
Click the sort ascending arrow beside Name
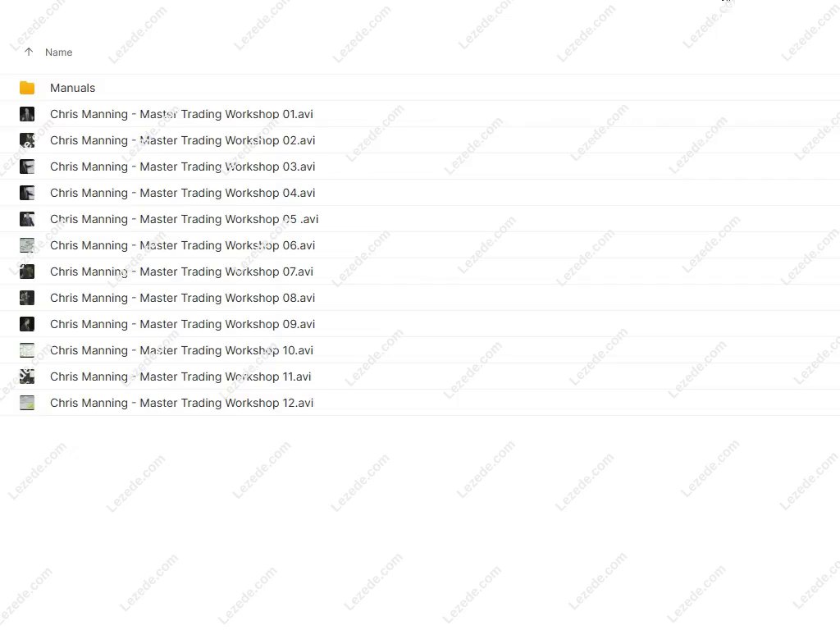click(x=29, y=52)
